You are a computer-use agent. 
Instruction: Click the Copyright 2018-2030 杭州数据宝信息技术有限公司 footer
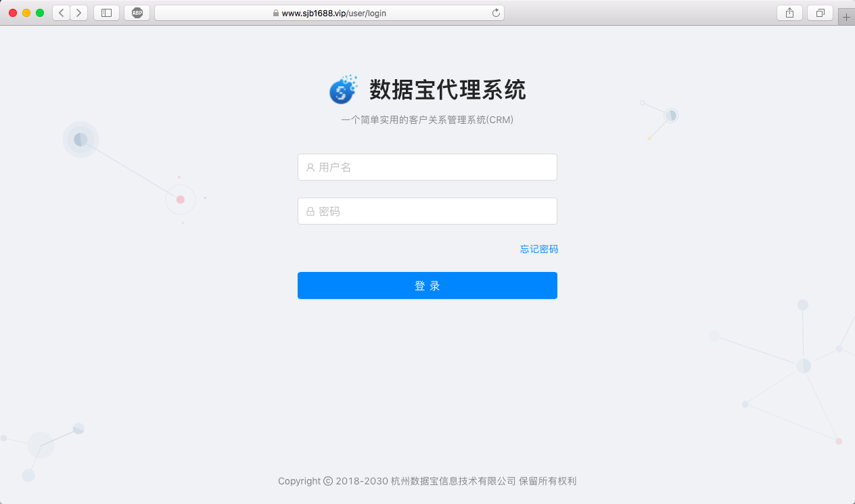tap(428, 481)
